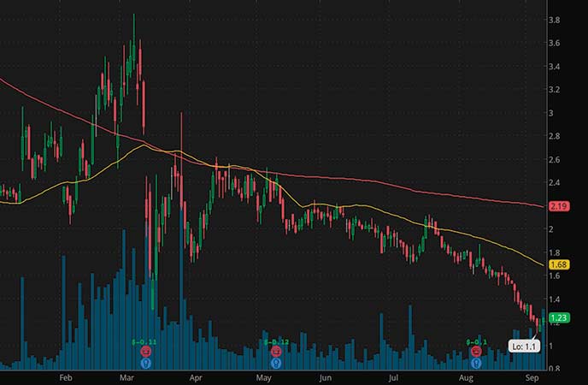Click the 1.4 level on price axis
This screenshot has width=588, height=385.
click(x=554, y=299)
